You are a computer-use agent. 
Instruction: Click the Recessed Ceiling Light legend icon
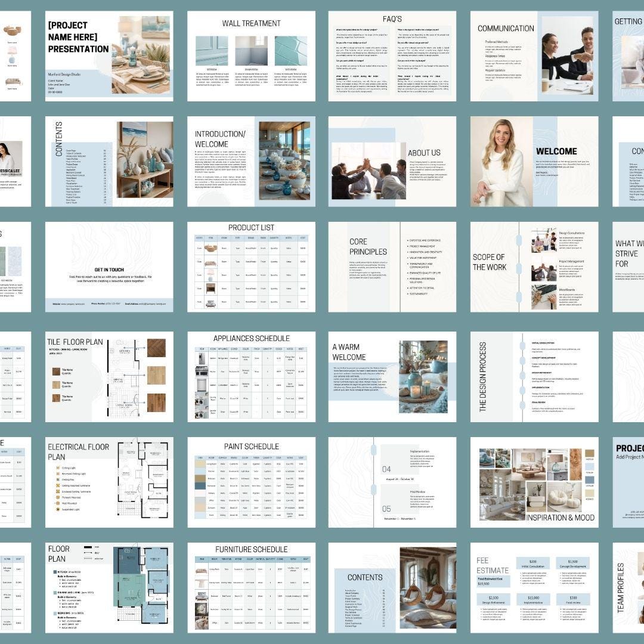point(58,473)
